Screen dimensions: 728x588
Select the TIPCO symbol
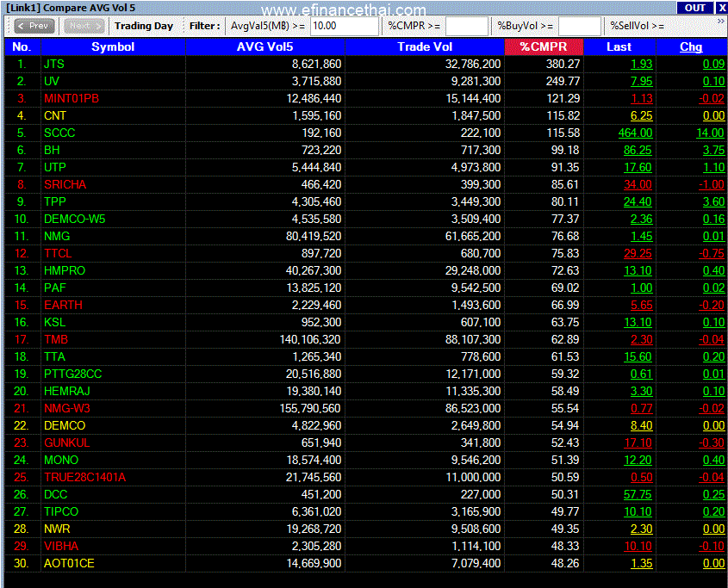tap(61, 511)
